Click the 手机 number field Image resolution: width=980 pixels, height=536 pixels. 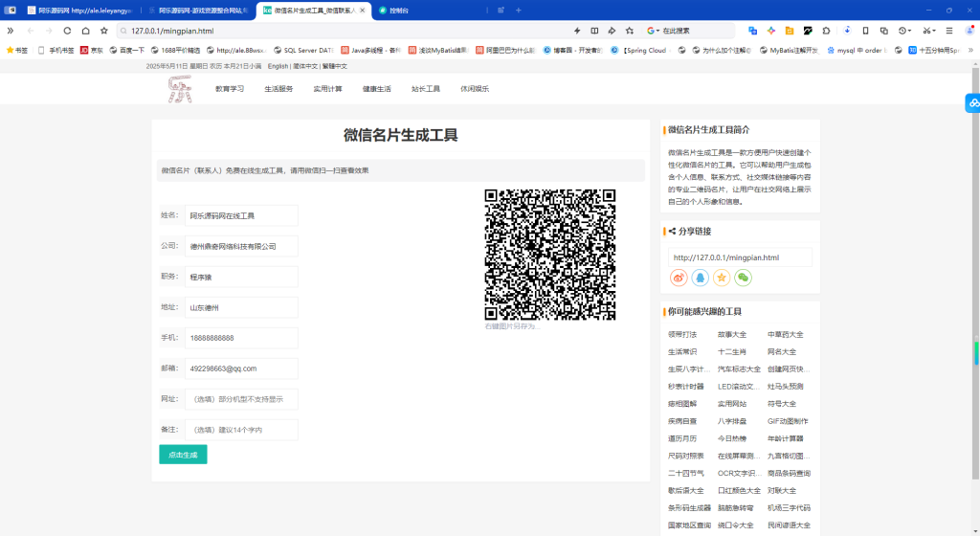(241, 338)
